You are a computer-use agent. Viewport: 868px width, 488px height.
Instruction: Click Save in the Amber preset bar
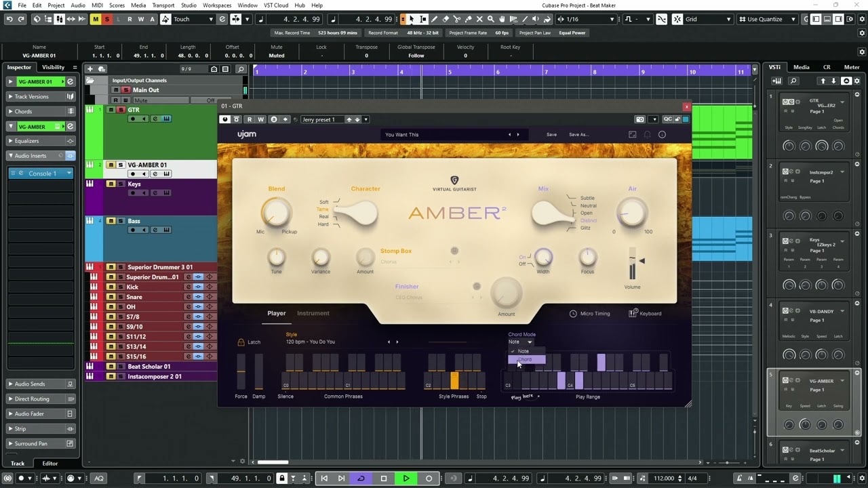tap(551, 134)
